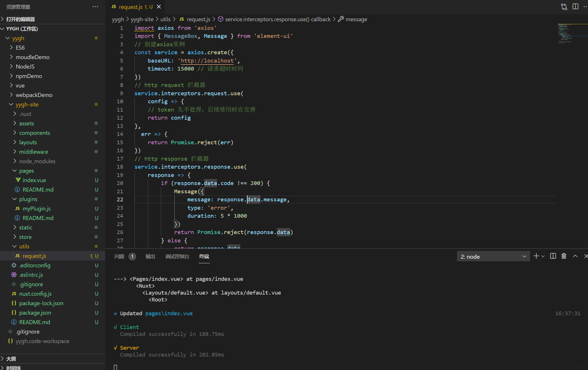
Task: Split the editor to the right
Action: pyautogui.click(x=575, y=7)
